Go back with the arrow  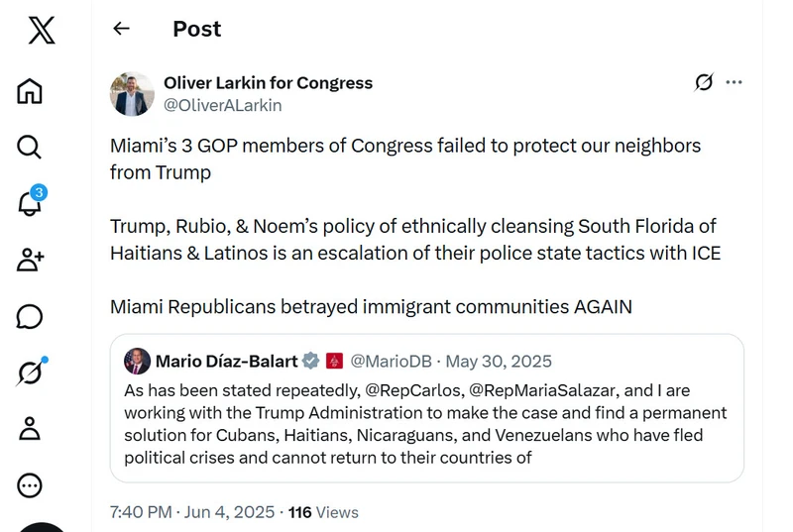pos(121,29)
